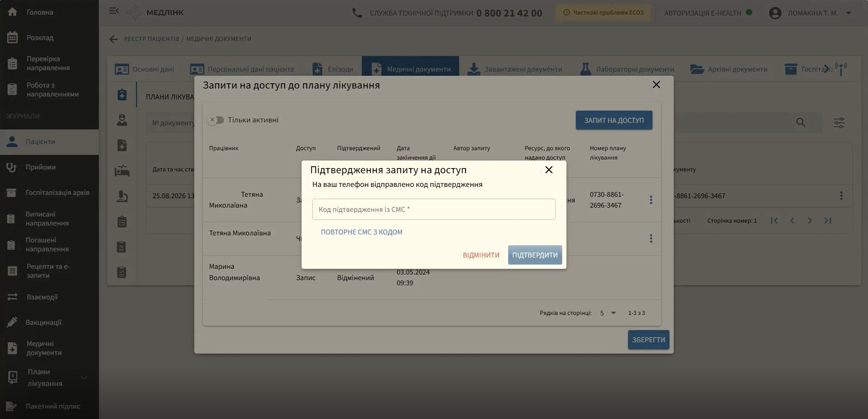Switch to the Епізоди tab
868x419 pixels.
click(333, 69)
